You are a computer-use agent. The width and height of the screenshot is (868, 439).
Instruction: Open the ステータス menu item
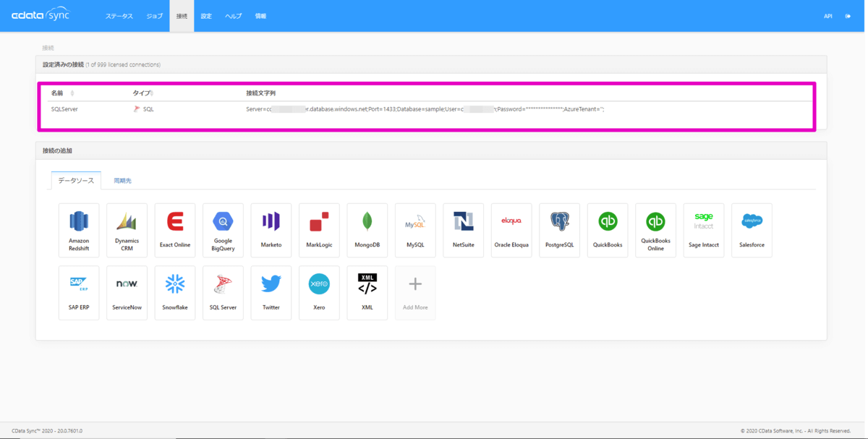pos(119,16)
